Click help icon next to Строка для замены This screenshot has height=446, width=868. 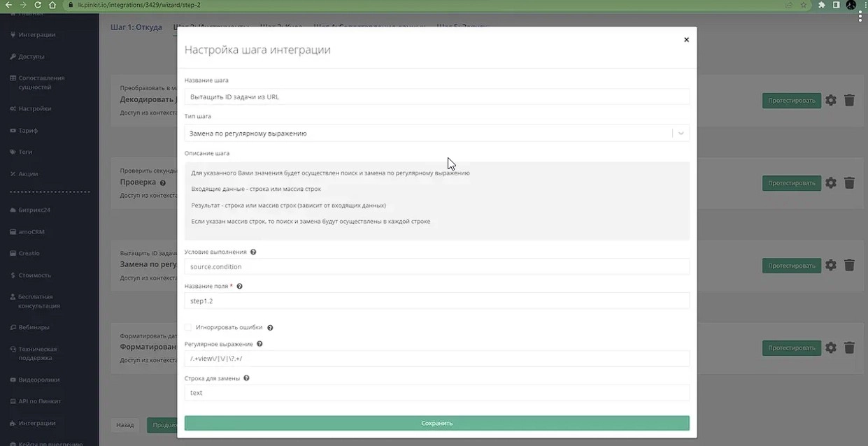(x=246, y=378)
